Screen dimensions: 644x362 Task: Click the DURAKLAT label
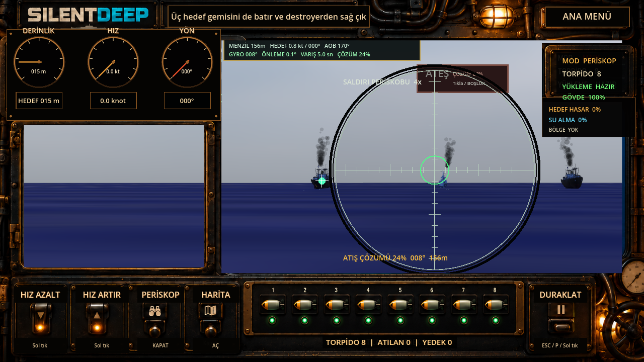560,295
